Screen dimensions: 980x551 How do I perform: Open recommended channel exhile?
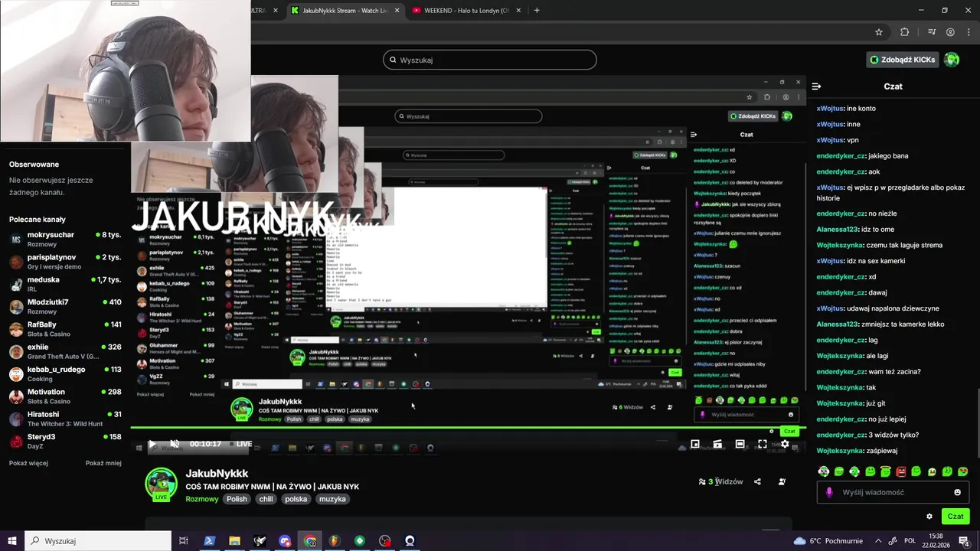[x=65, y=351]
